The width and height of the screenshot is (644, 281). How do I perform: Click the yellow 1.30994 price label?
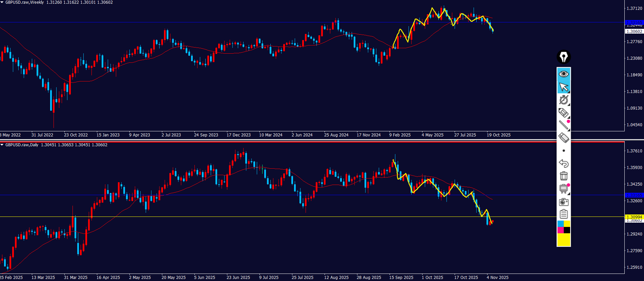pos(634,217)
